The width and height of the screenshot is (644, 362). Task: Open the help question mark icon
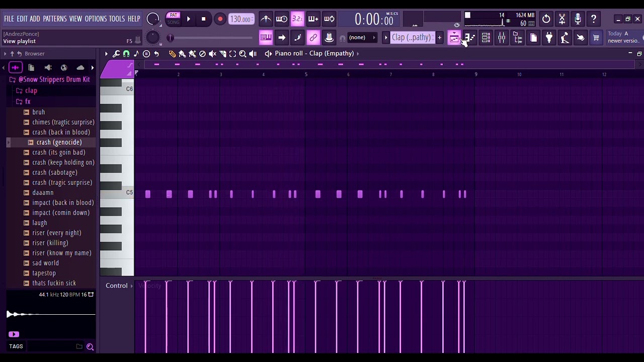tap(594, 19)
